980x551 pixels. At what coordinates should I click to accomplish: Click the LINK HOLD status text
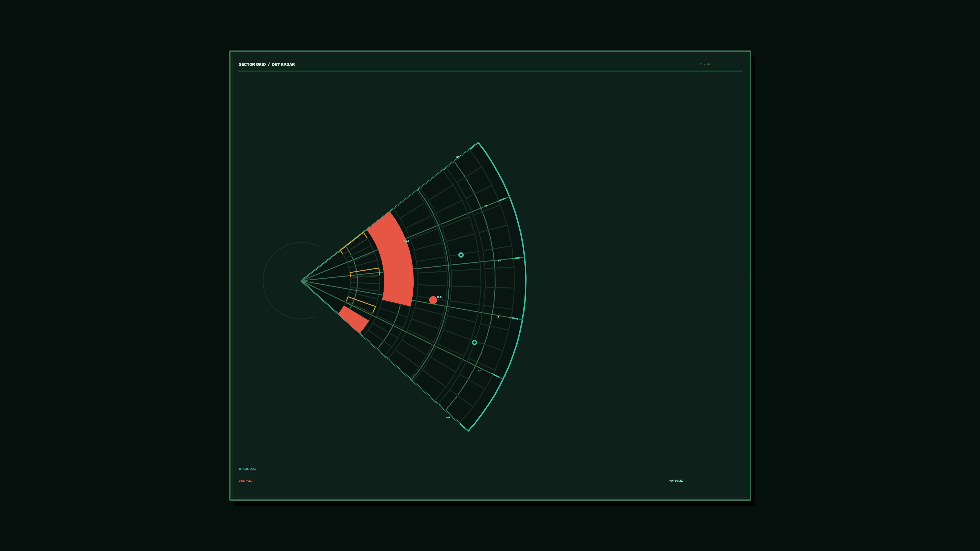pyautogui.click(x=246, y=481)
